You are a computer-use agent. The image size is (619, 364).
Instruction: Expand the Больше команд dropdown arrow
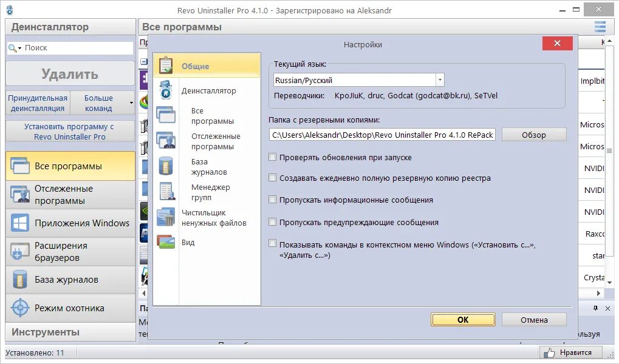click(x=131, y=103)
